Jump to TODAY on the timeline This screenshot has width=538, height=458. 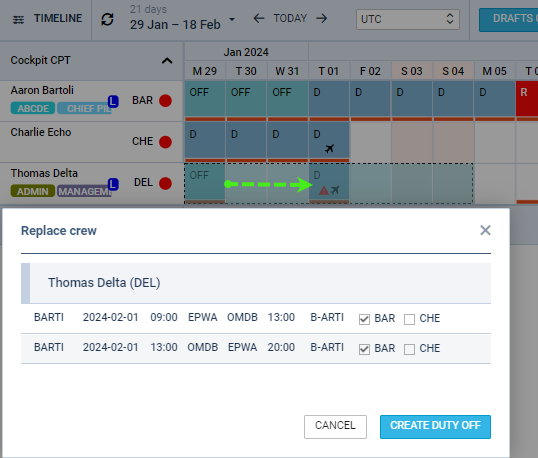(290, 18)
